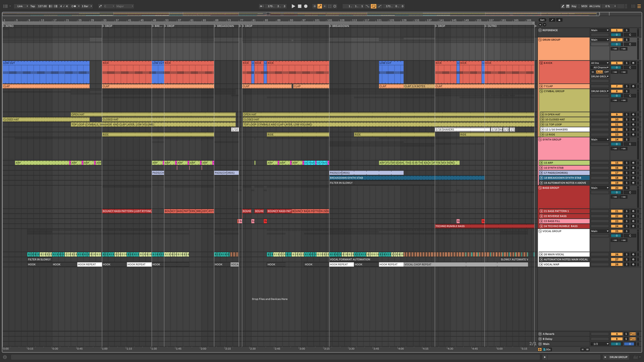Open SYNTH GROUP Main output dropdown

[x=600, y=139]
